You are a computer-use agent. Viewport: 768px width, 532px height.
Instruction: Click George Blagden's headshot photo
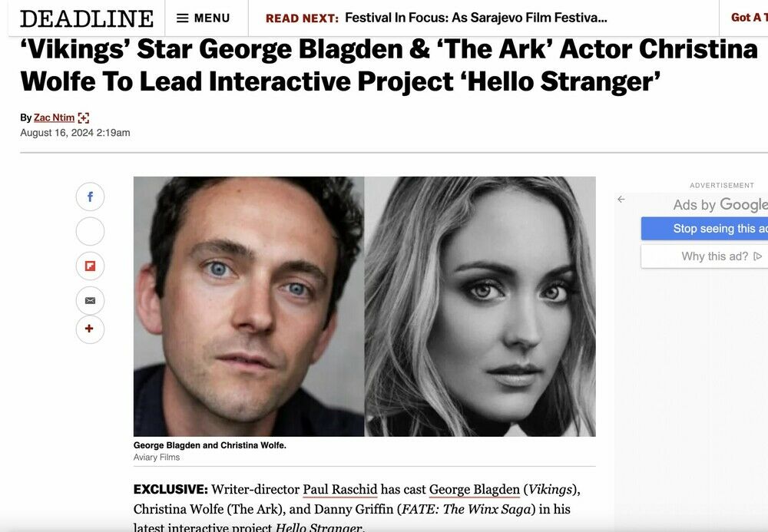click(x=249, y=306)
